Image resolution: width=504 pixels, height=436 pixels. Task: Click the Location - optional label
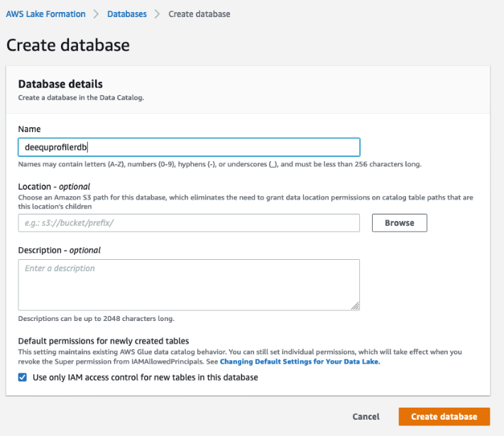point(54,187)
